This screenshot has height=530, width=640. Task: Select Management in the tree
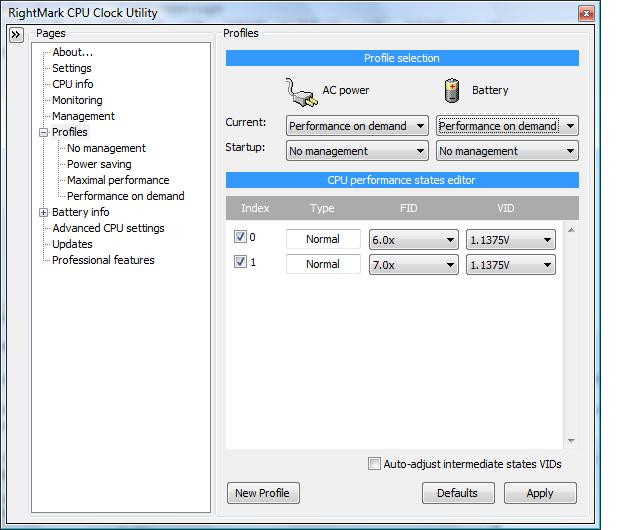pos(83,116)
